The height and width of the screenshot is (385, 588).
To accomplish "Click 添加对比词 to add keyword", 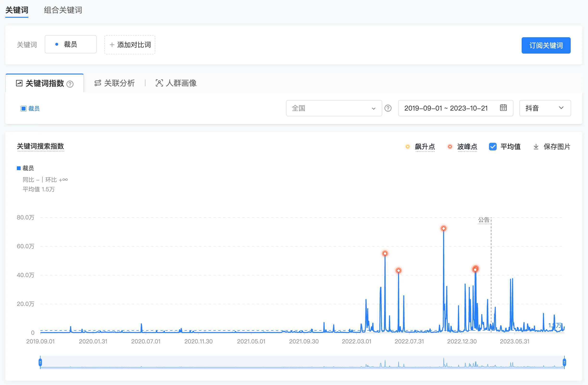I will 130,45.
